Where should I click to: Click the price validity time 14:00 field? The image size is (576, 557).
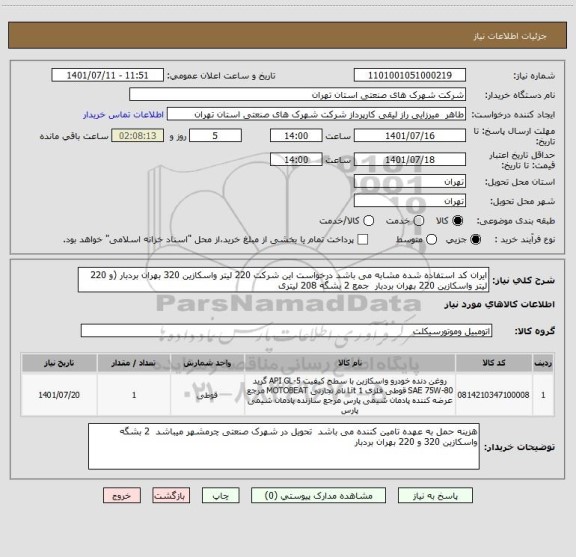pyautogui.click(x=296, y=159)
